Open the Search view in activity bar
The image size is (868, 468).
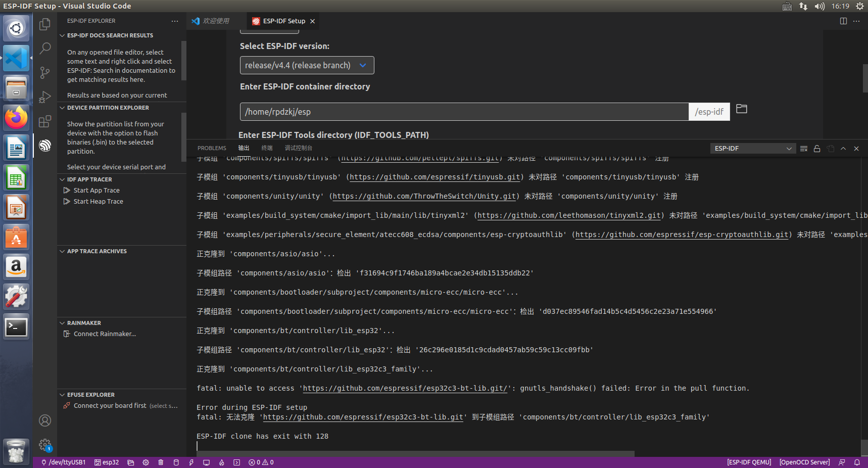[45, 48]
